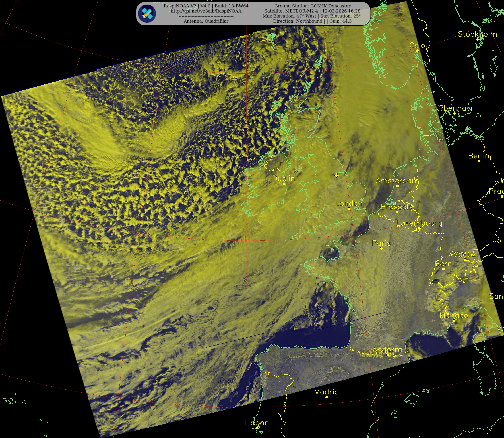Click the RaspiNOAA satellite logo icon
504x438 pixels.
147,14
